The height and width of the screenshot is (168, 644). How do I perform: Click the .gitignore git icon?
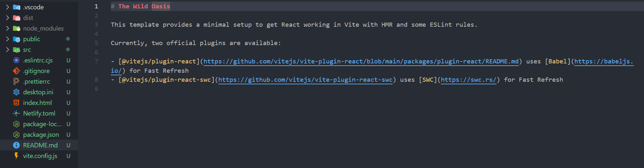16,71
